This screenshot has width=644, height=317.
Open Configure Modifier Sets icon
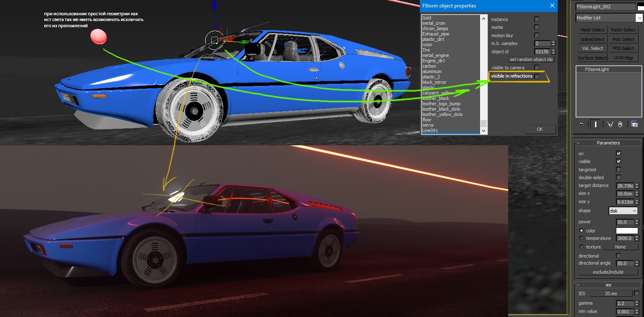coord(635,124)
